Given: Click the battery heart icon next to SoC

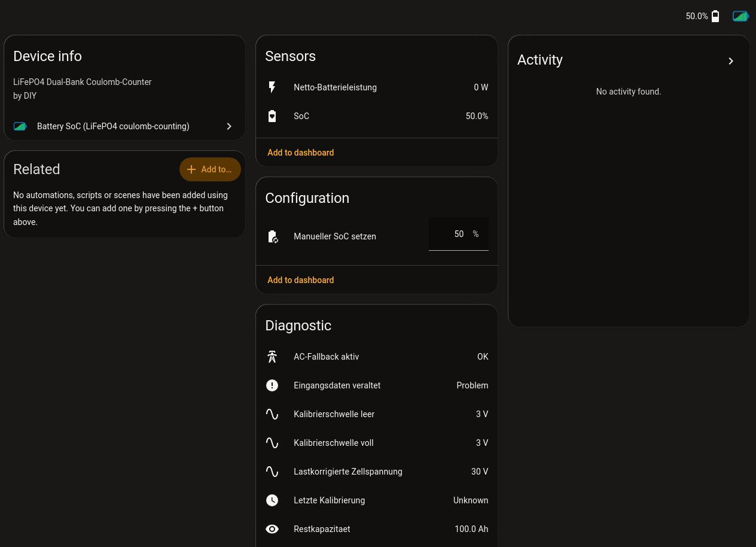Looking at the screenshot, I should [x=272, y=116].
